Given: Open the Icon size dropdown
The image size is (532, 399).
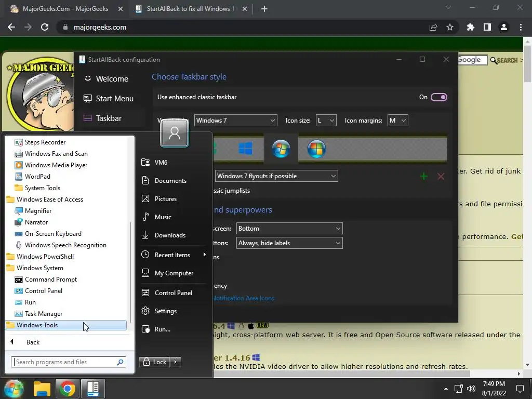Looking at the screenshot, I should pyautogui.click(x=326, y=121).
